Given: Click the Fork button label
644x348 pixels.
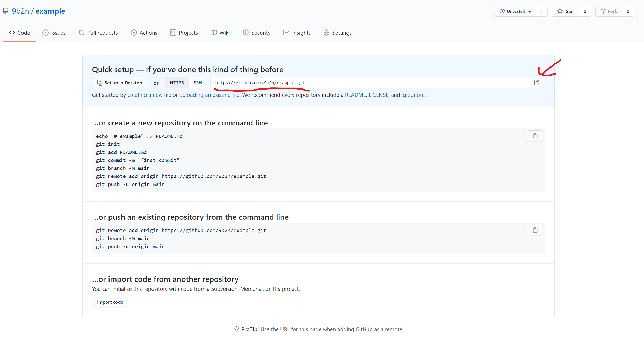Looking at the screenshot, I should tap(612, 11).
